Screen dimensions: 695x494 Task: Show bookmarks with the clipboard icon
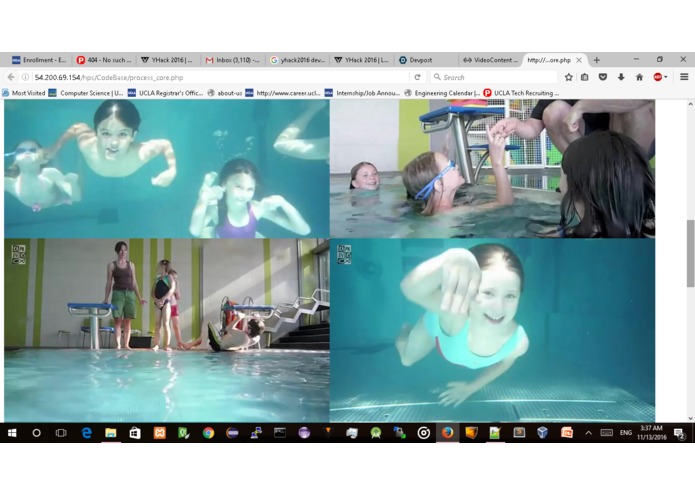coord(585,77)
